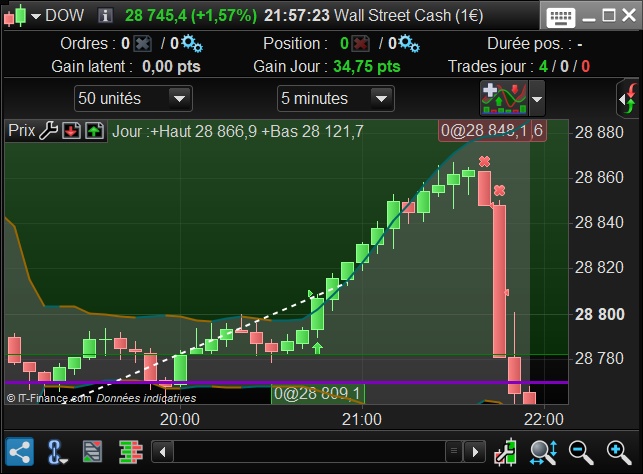Click the price 28 745,4 (+1,57%)
Screen dimensions: 643x474
point(191,16)
